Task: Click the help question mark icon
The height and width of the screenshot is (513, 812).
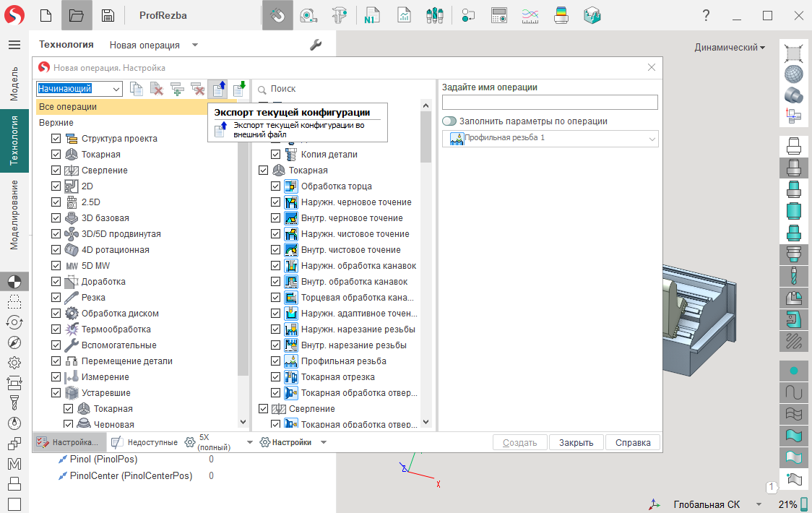Action: [x=706, y=15]
